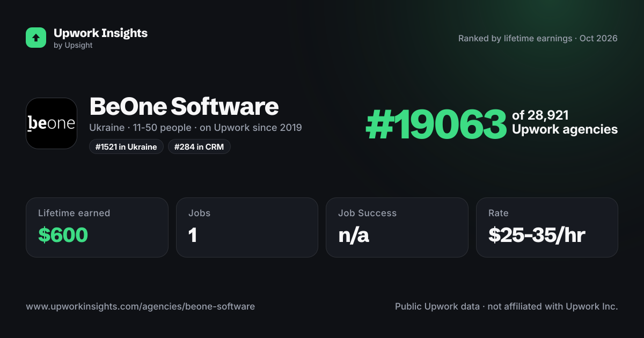Click the BeOne agency logo thumbnail

52,123
